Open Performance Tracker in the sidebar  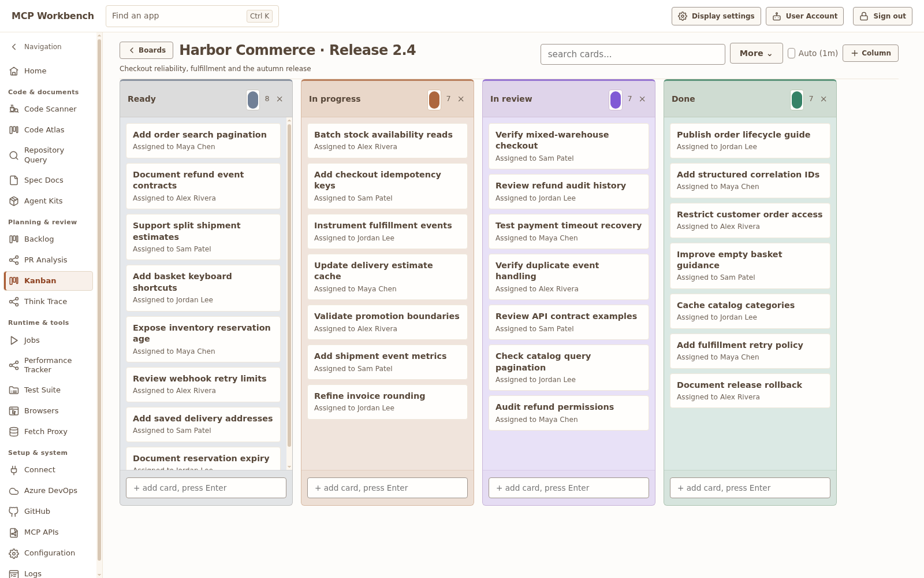[x=49, y=365]
